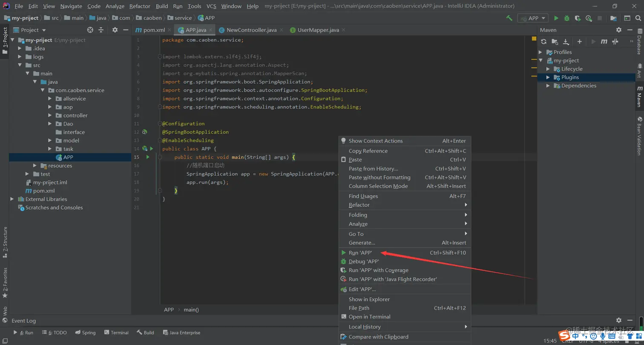The height and width of the screenshot is (345, 644).
Task: Expand Maven Lifecycle node
Action: (548, 69)
